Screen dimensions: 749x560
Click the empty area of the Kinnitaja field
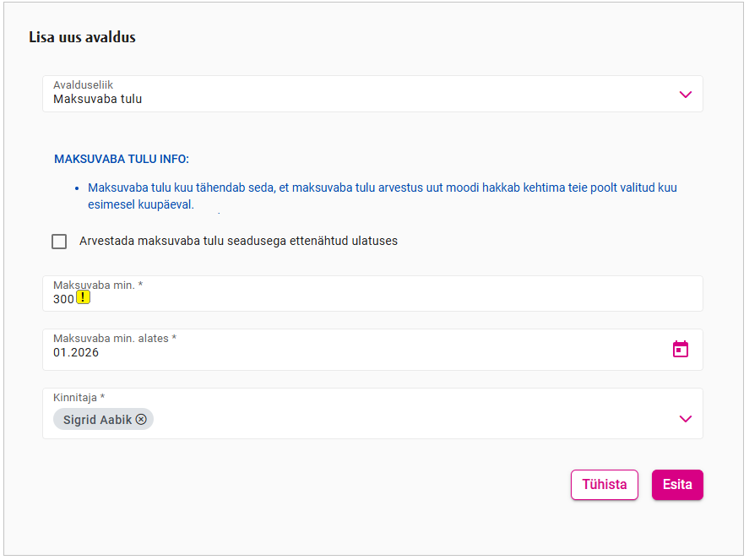click(x=405, y=420)
